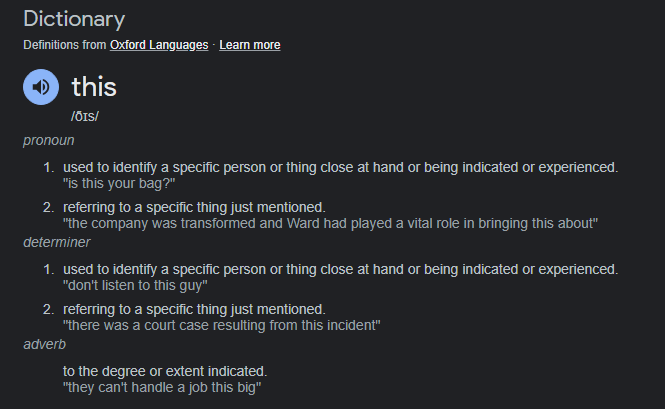
Task: Click the 'Definitions from' text
Action: point(64,45)
